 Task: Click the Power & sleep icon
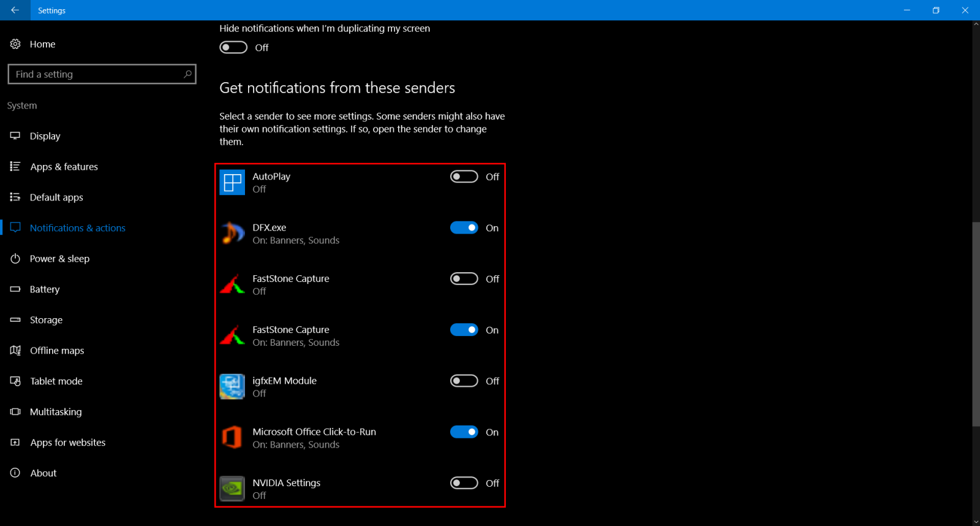click(15, 259)
